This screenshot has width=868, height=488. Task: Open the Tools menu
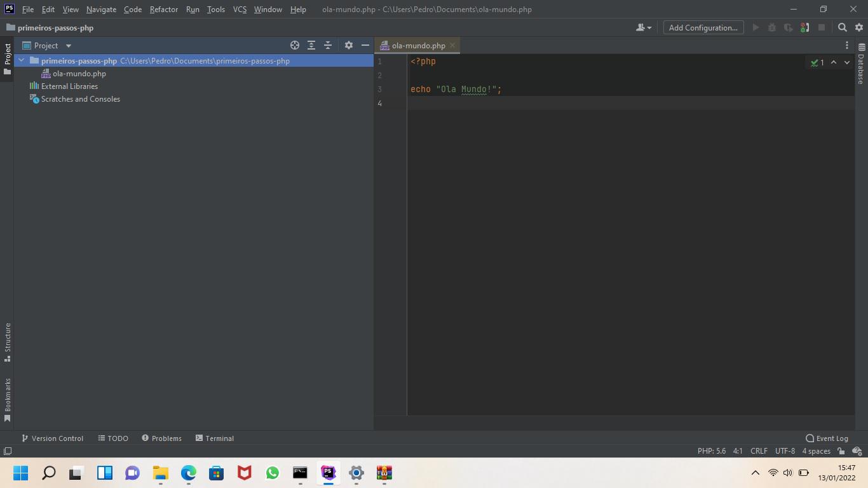pyautogui.click(x=216, y=10)
